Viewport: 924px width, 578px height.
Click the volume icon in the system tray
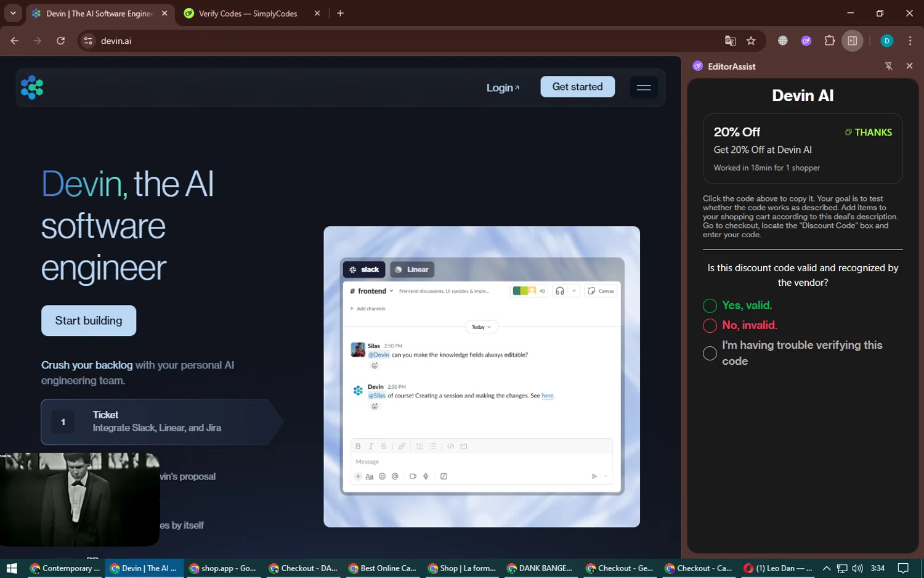[x=857, y=568]
